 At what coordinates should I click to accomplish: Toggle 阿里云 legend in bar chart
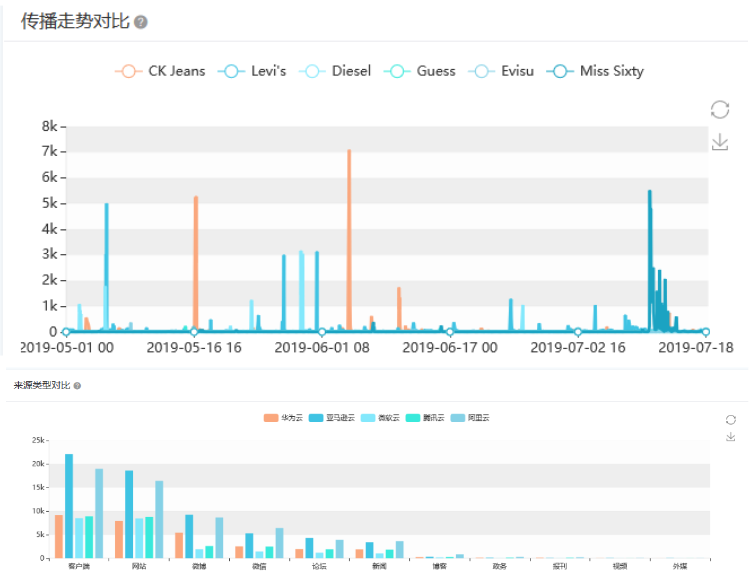[470, 418]
